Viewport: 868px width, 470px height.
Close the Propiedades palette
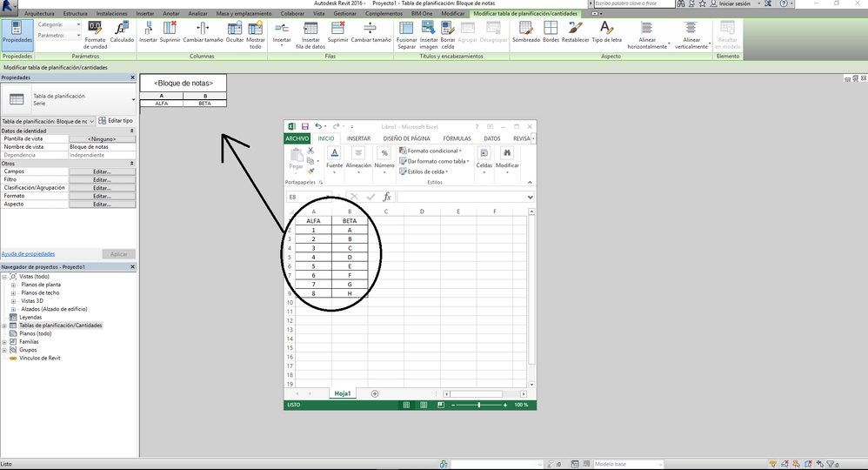pyautogui.click(x=132, y=77)
